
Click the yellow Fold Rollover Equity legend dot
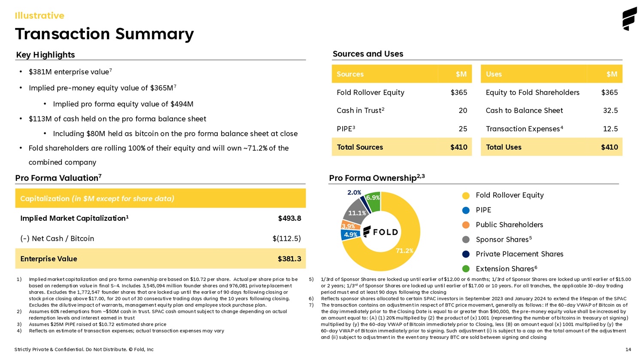(466, 196)
